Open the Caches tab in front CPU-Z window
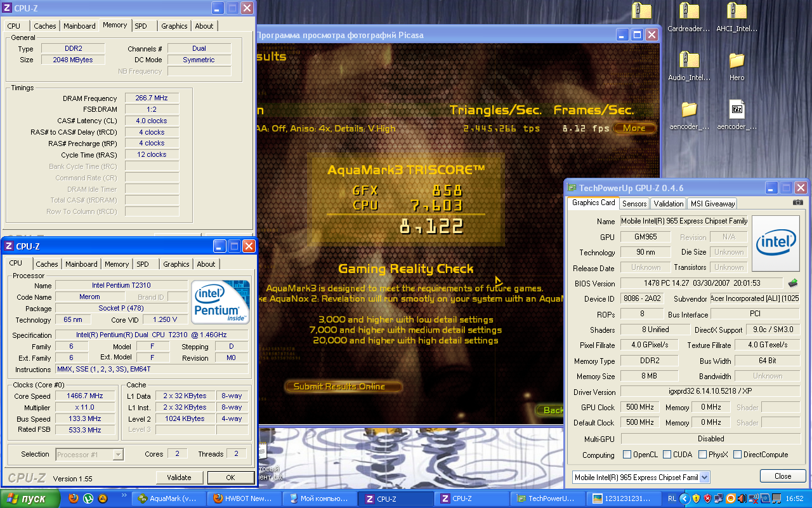Image resolution: width=812 pixels, height=508 pixels. (x=47, y=264)
